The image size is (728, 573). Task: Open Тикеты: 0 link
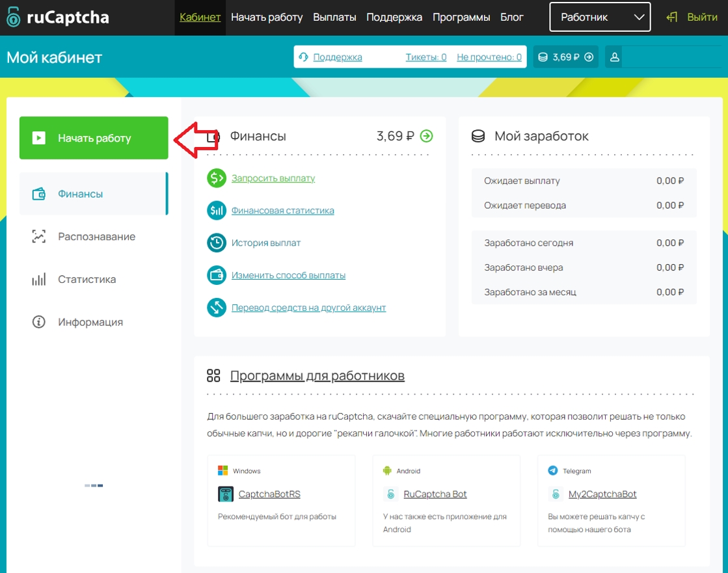pos(426,57)
